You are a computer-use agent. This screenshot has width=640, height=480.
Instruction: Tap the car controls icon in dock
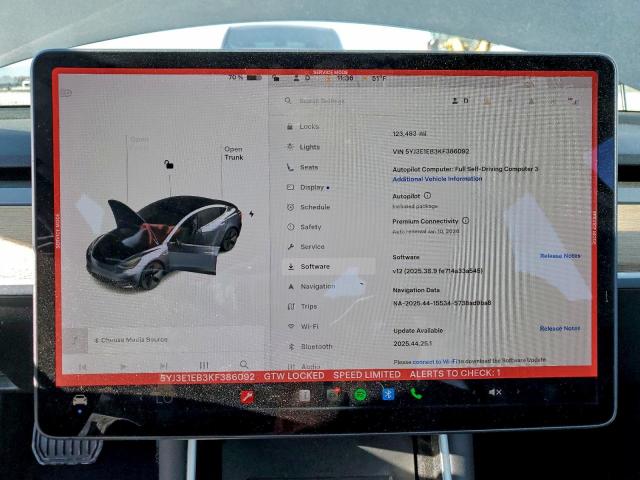80,400
